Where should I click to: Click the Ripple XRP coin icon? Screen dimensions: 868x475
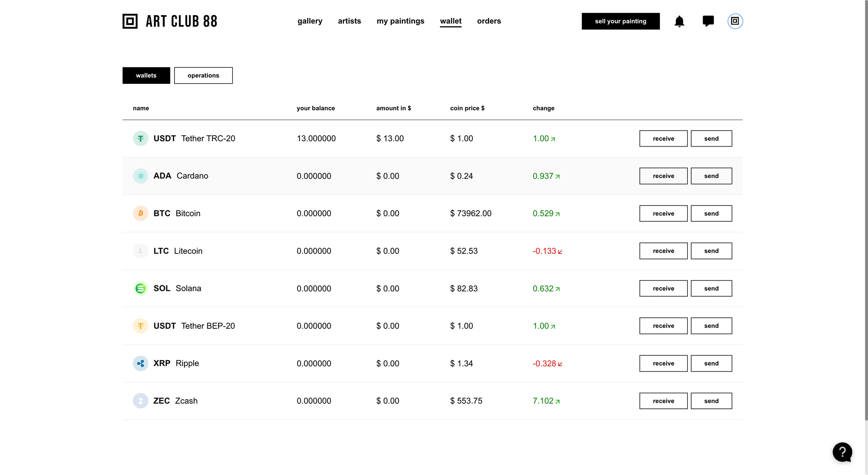click(140, 363)
